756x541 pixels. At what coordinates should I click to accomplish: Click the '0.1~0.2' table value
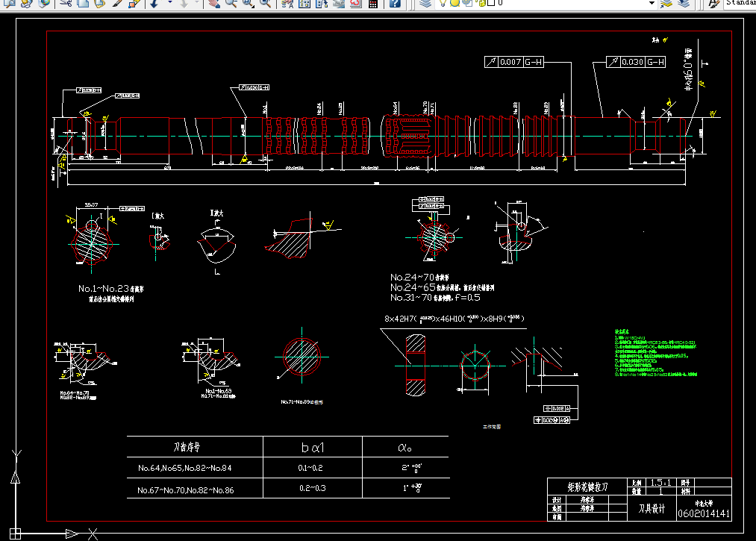pyautogui.click(x=310, y=468)
